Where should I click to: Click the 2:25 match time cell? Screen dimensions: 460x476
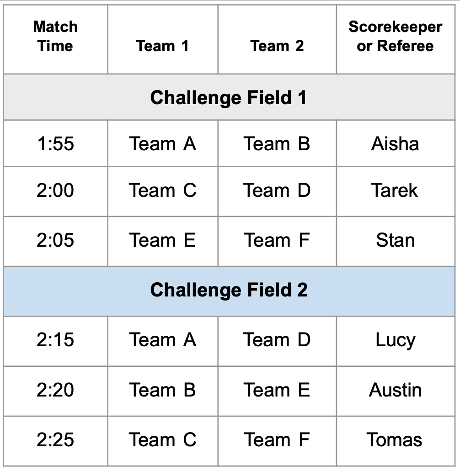[55, 440]
